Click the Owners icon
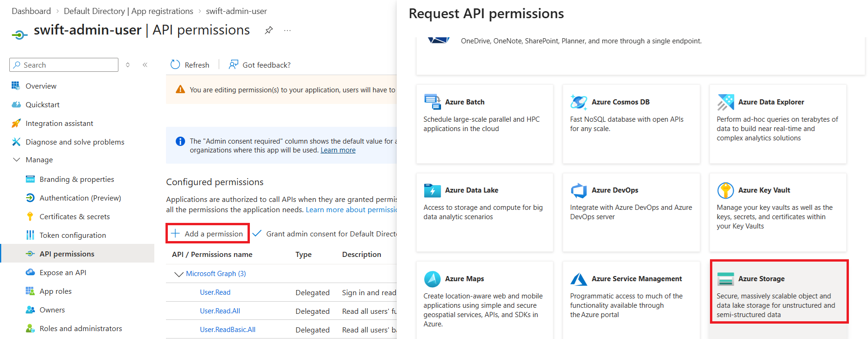Screen dimensions: 868x339 30,310
